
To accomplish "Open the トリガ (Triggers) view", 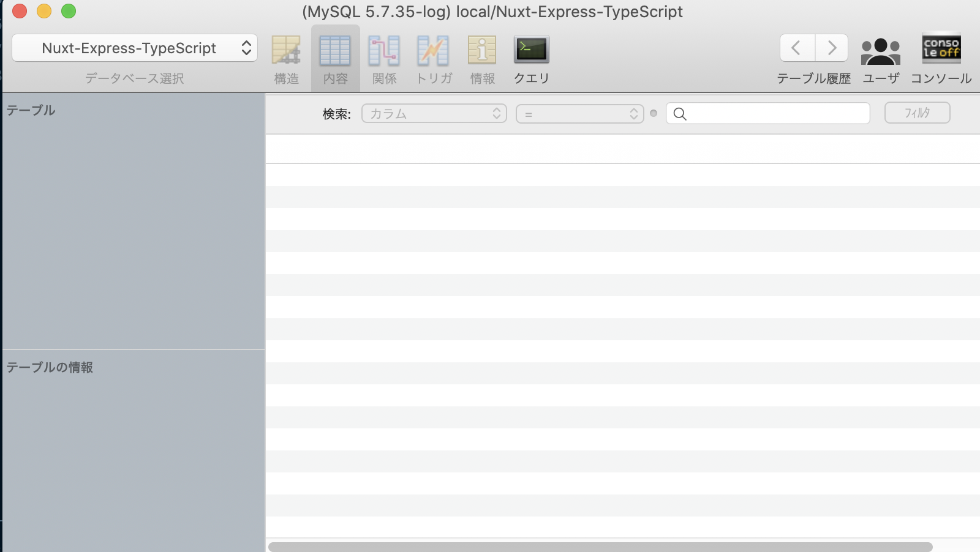I will (x=434, y=59).
